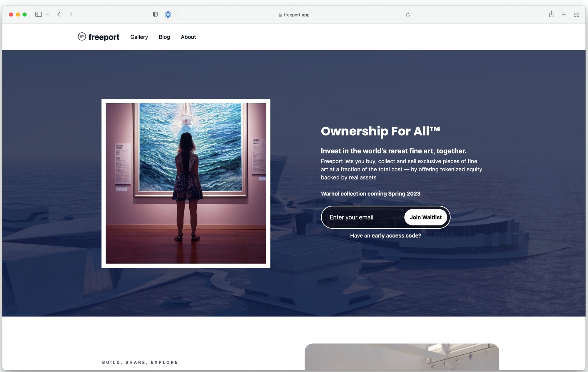Go back using the browser back arrow

59,14
